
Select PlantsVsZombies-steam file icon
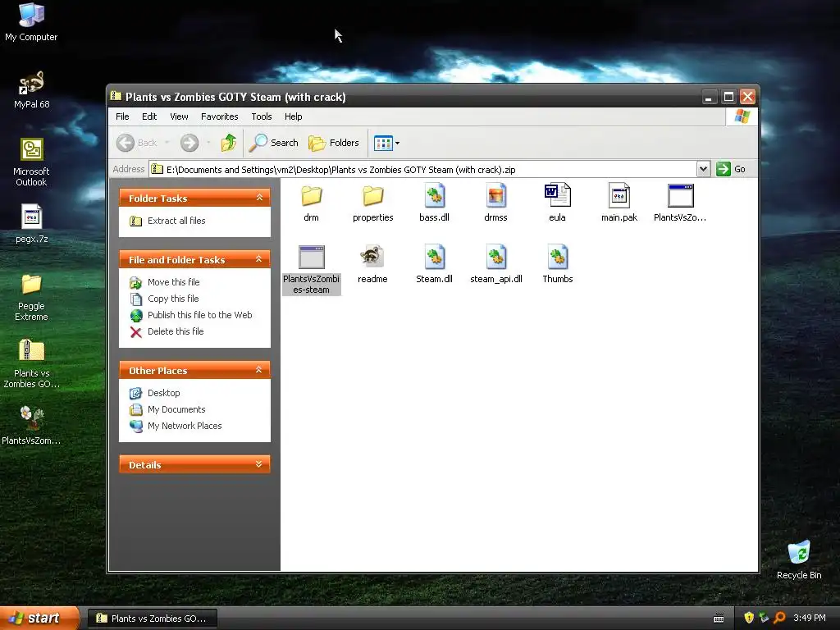click(311, 257)
